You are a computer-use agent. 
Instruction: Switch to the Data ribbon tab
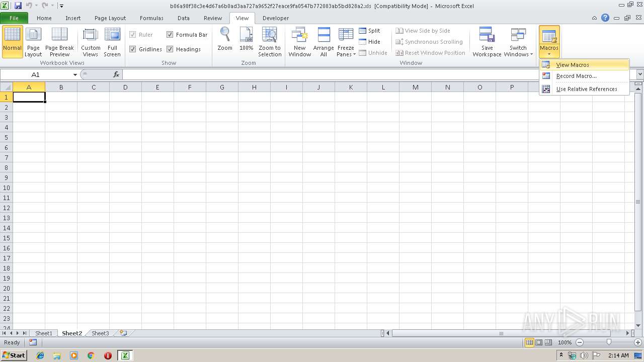tap(184, 18)
